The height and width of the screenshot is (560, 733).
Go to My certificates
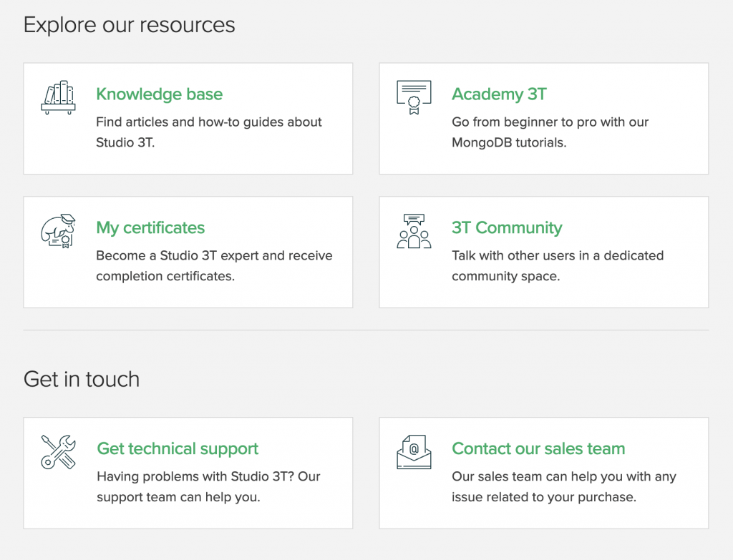tap(150, 227)
